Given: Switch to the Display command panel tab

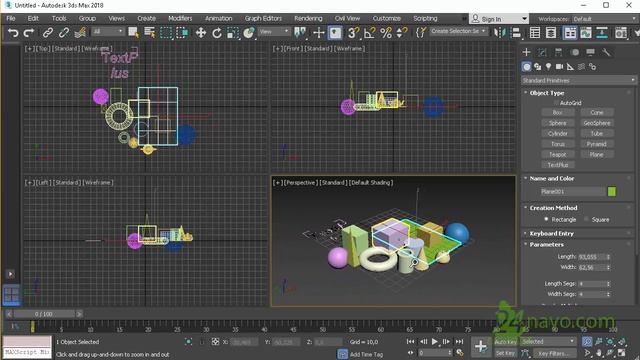Looking at the screenshot, I should click(x=591, y=52).
